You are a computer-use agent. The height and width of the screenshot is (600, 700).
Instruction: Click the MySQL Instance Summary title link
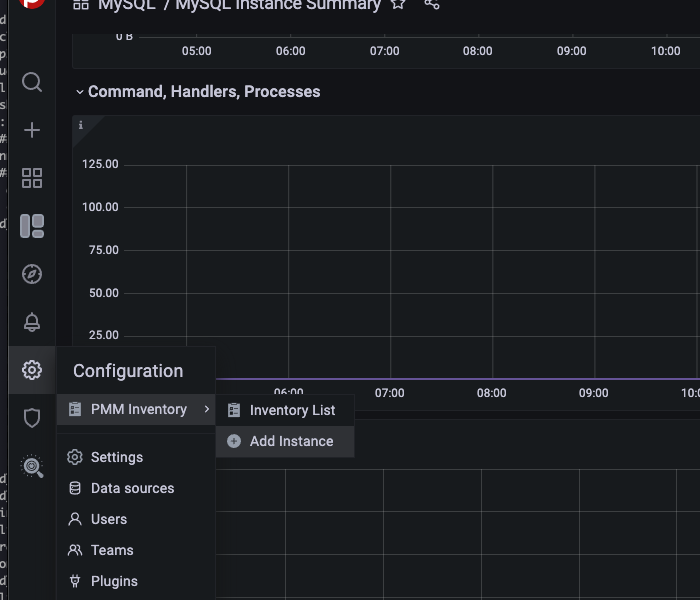click(278, 4)
